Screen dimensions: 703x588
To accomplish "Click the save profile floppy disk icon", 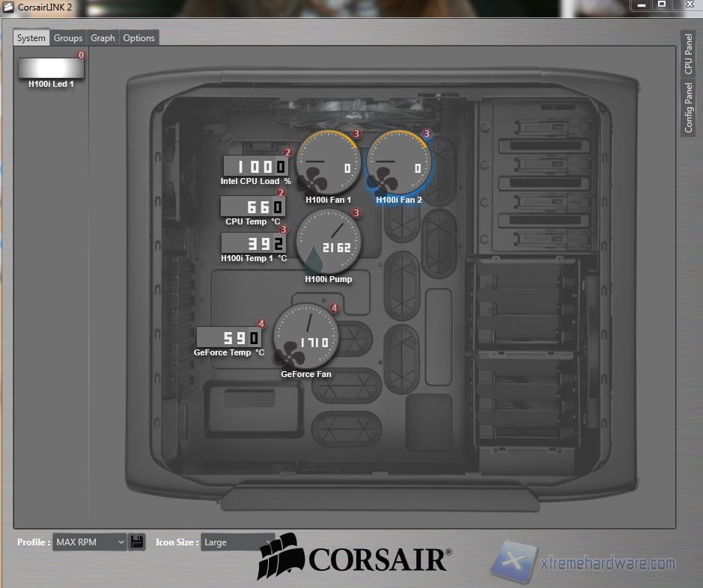I will 136,542.
